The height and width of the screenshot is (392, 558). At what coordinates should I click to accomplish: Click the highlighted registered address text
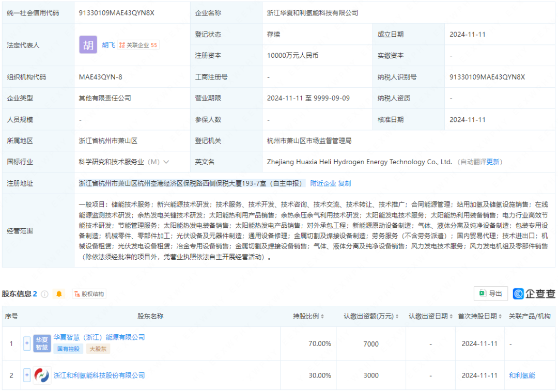click(192, 183)
